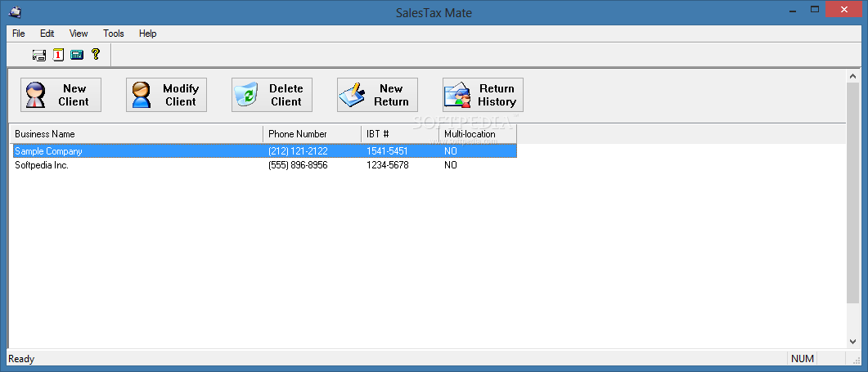Click phone number (555) 896-8956
Viewport: 868px width, 372px height.
pyautogui.click(x=298, y=165)
